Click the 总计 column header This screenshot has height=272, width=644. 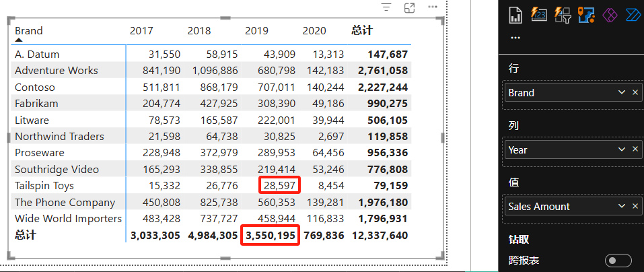pyautogui.click(x=362, y=30)
